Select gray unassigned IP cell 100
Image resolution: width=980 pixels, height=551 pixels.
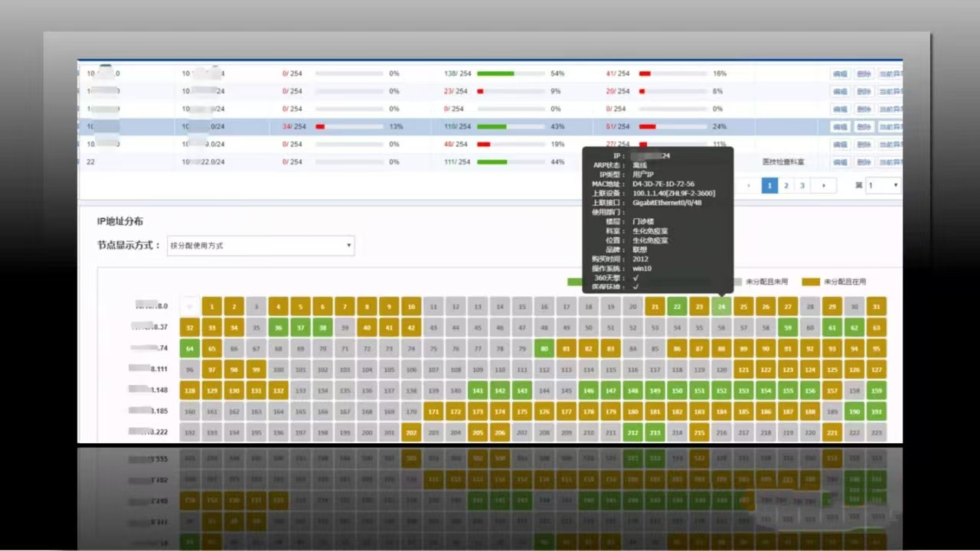point(279,370)
